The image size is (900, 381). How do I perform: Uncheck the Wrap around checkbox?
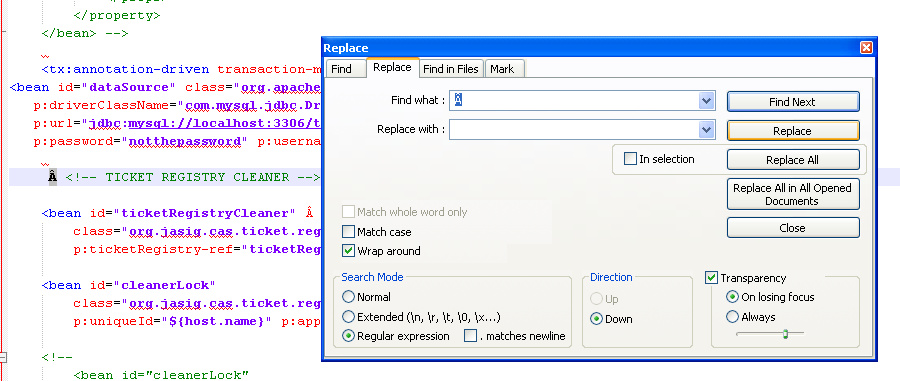pyautogui.click(x=348, y=251)
